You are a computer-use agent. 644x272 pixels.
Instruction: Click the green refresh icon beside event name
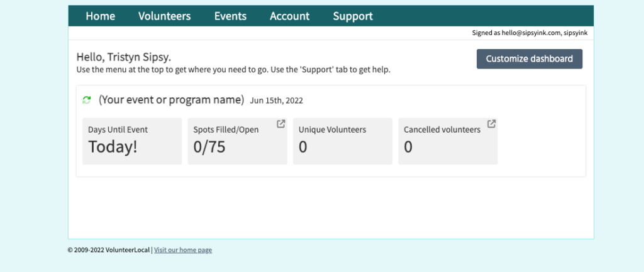click(86, 100)
